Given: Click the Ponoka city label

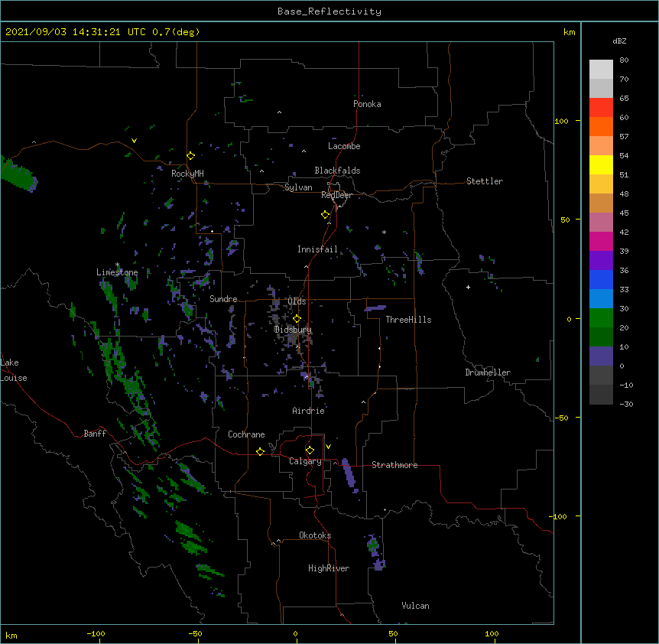Looking at the screenshot, I should (367, 104).
